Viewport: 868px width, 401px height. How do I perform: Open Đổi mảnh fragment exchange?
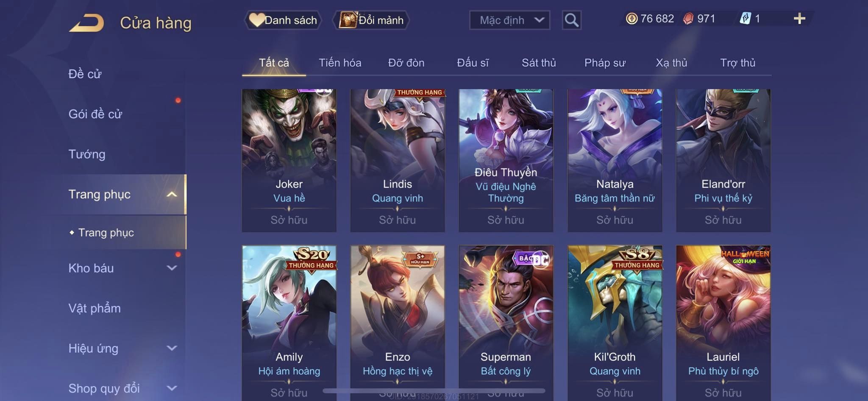point(371,20)
